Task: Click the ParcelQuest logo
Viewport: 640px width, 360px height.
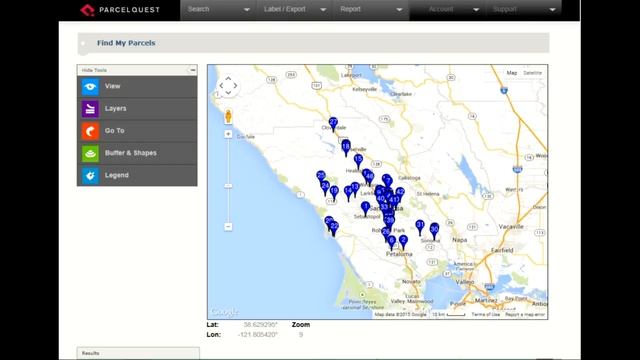Action: (120, 10)
